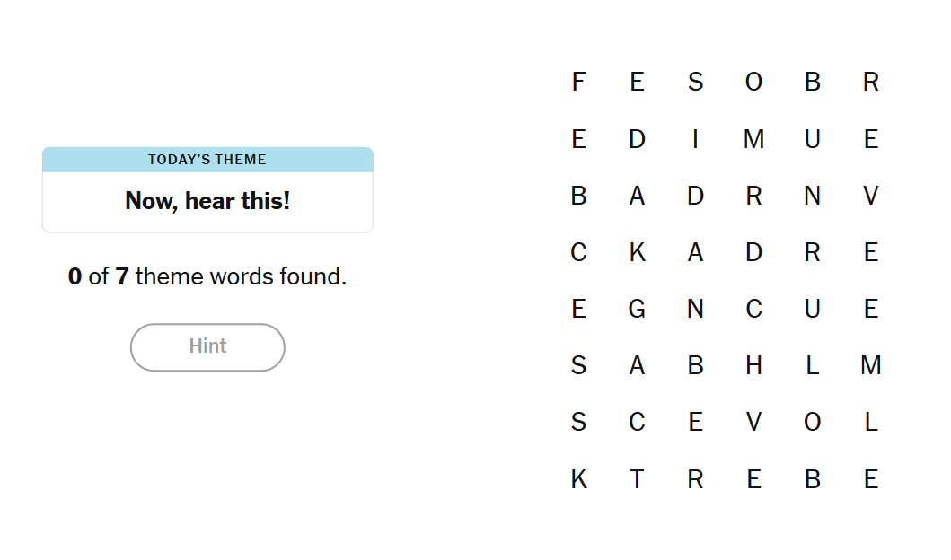Select the letter M in the second row
The width and height of the screenshot is (951, 560).
click(753, 139)
